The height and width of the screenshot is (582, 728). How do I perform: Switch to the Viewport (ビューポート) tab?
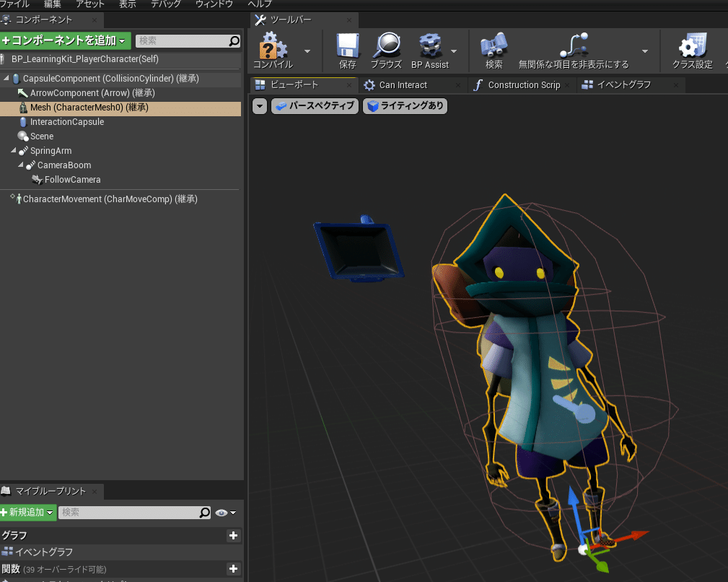coord(294,84)
